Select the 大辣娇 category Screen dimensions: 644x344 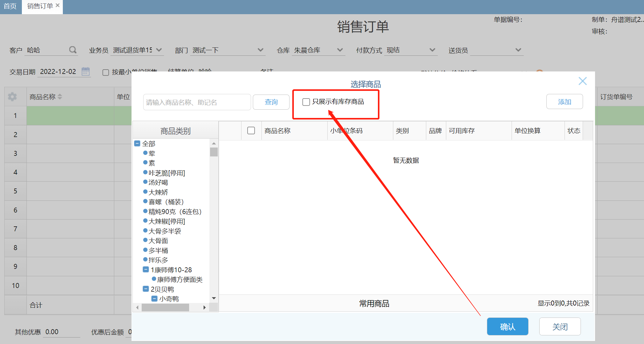tap(158, 192)
